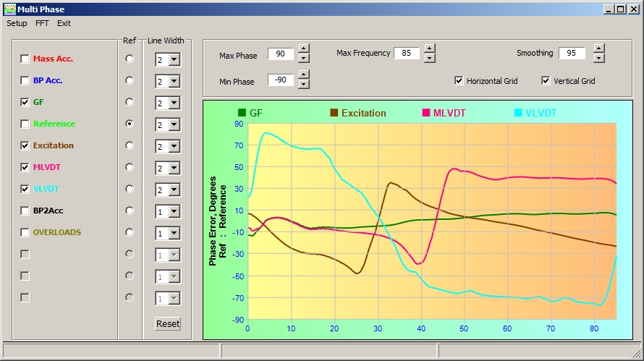Uncheck the MLVDT checkbox
This screenshot has height=361, width=644.
click(25, 167)
